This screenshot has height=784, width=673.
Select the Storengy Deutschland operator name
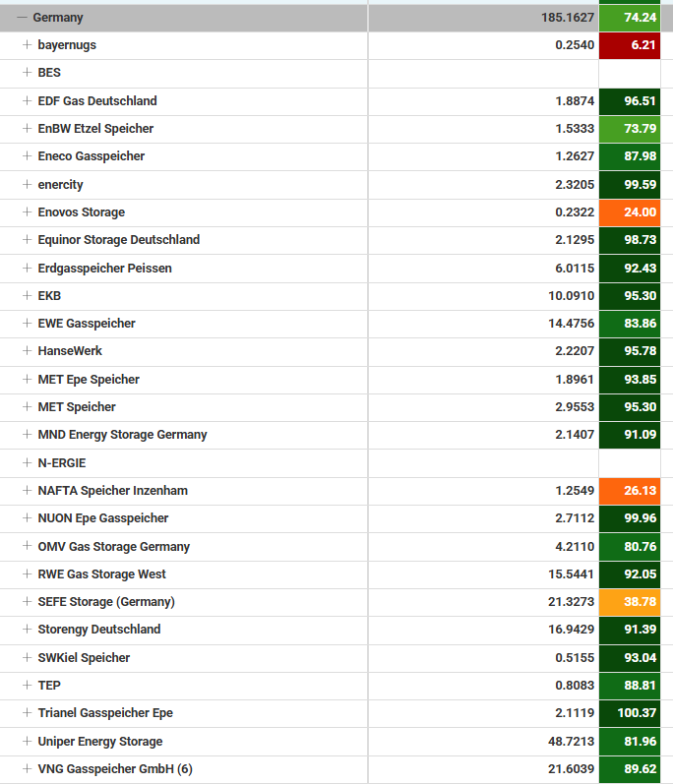98,630
